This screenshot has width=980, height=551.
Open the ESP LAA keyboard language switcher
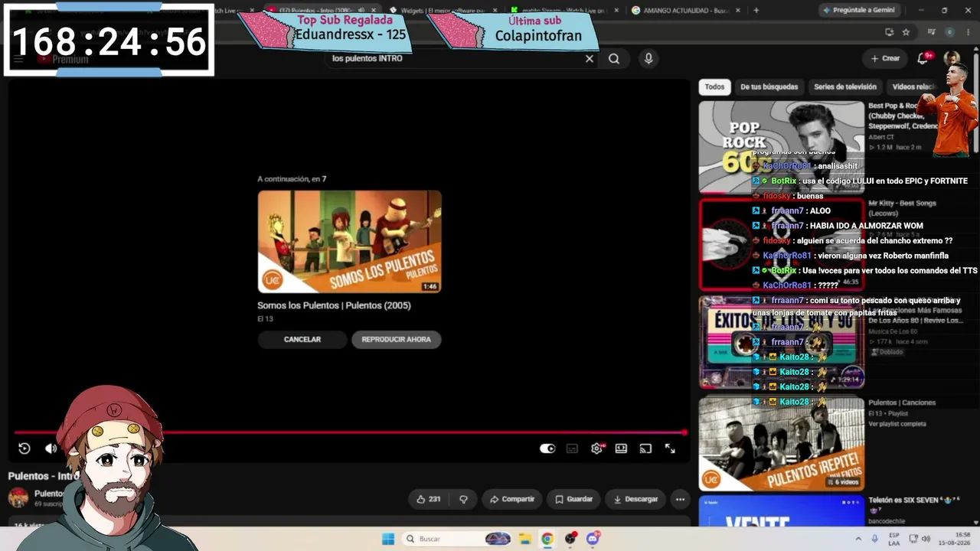click(893, 539)
